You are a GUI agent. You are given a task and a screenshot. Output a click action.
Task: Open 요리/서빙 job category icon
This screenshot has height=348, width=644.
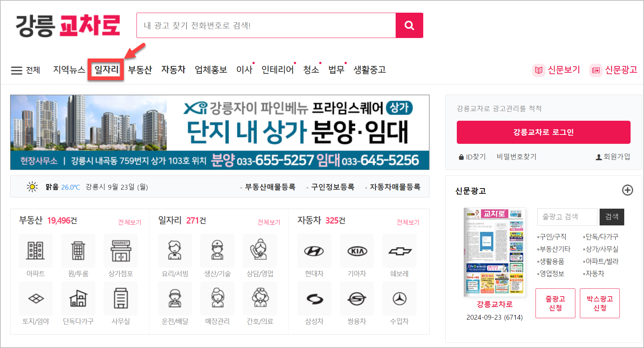[x=175, y=250]
